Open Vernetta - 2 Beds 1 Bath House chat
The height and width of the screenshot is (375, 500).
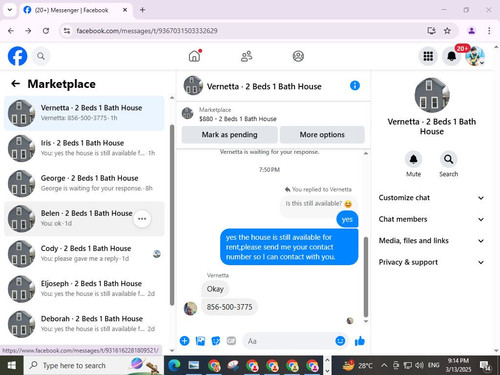pyautogui.click(x=84, y=113)
